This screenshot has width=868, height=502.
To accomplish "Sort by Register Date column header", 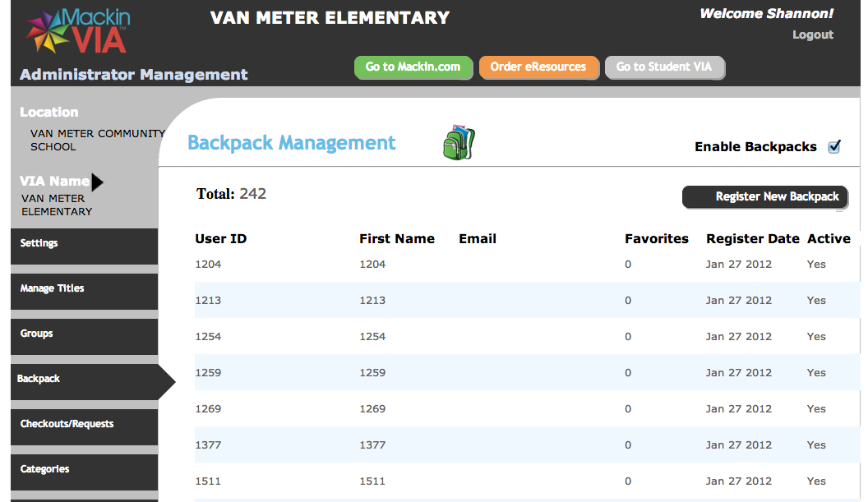I will (x=752, y=239).
